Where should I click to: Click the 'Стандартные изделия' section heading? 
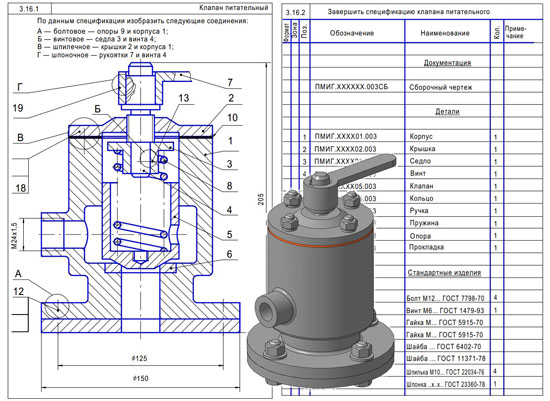[x=444, y=272]
